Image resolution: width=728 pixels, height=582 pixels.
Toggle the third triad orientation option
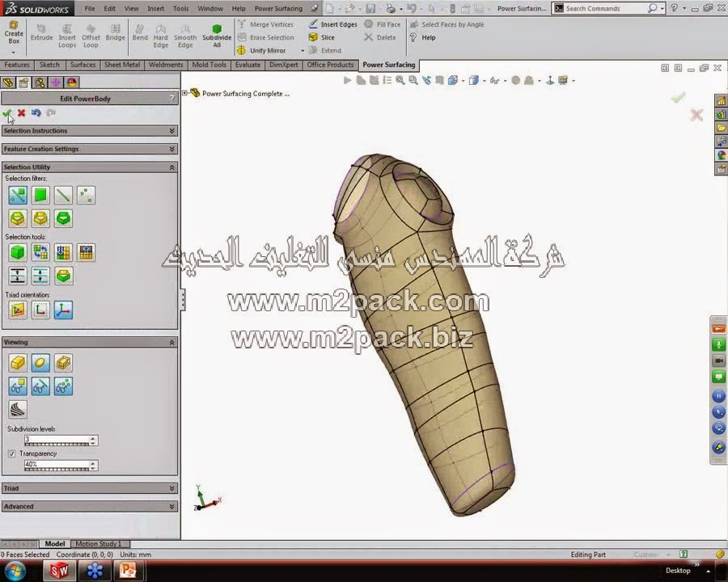point(63,310)
